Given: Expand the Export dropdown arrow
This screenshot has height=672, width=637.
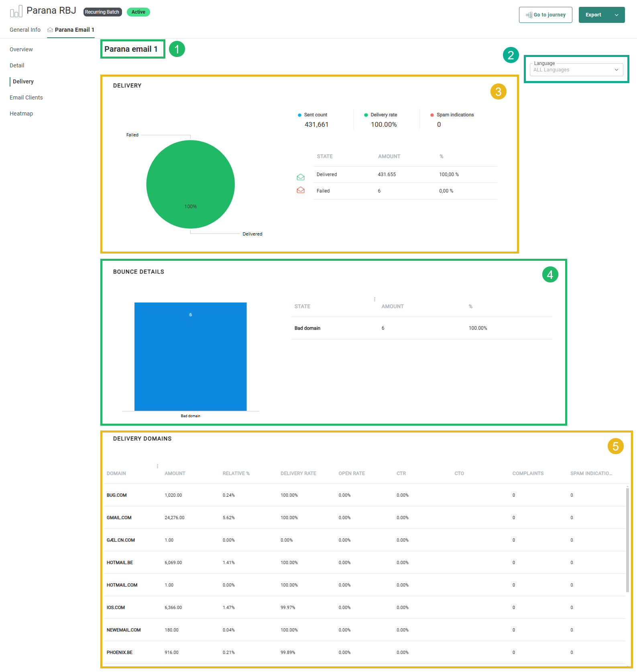Looking at the screenshot, I should click(617, 15).
